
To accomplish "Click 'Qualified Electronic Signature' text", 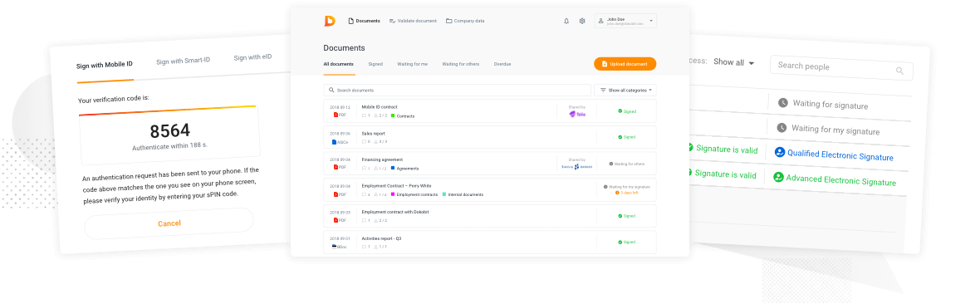I will (x=840, y=155).
